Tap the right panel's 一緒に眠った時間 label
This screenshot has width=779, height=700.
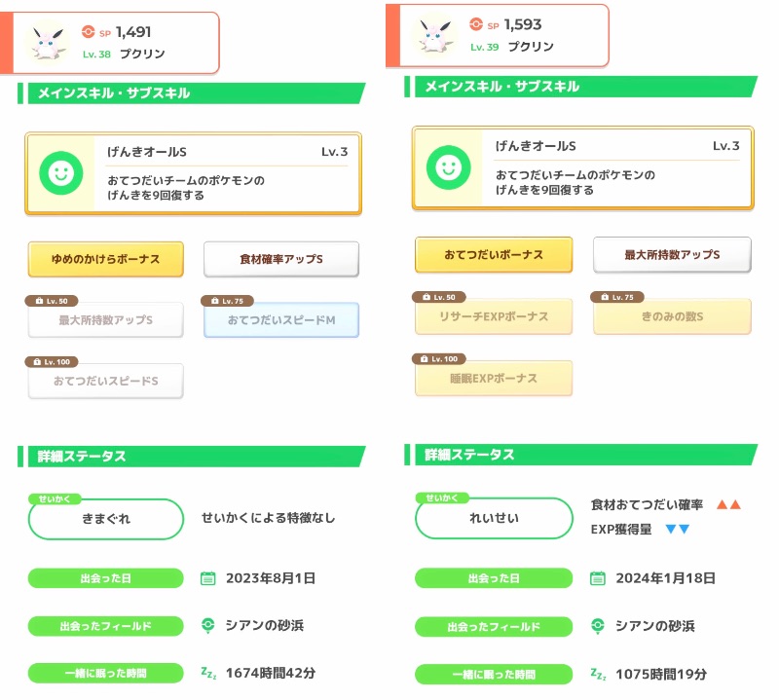click(494, 674)
